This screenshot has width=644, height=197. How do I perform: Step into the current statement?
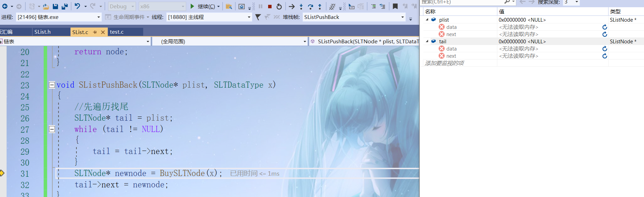coord(301,6)
